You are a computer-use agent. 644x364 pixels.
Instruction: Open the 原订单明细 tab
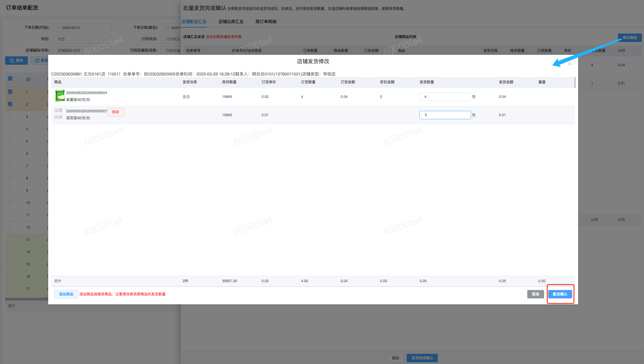(266, 22)
